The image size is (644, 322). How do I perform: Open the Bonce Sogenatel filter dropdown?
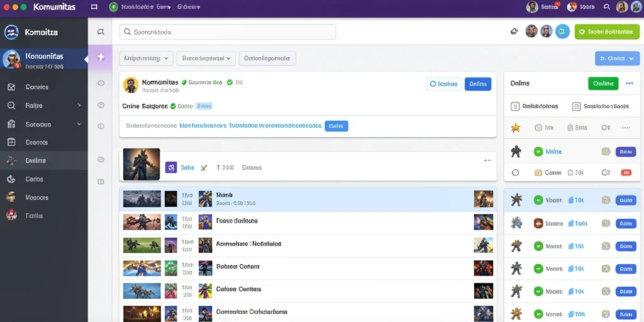pyautogui.click(x=206, y=58)
